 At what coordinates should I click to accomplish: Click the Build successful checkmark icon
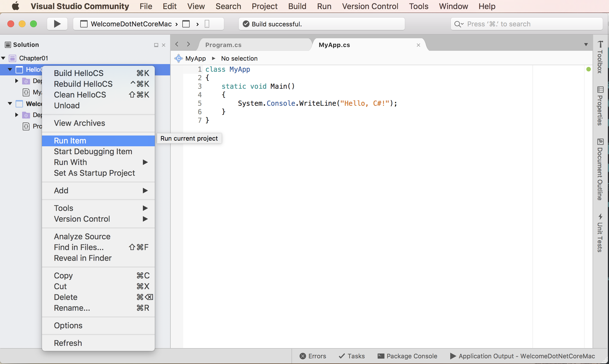point(246,24)
